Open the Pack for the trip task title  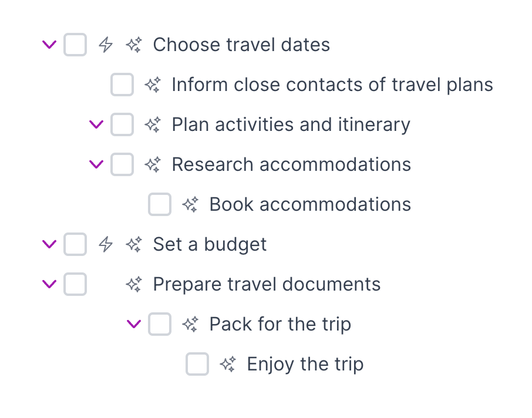280,324
